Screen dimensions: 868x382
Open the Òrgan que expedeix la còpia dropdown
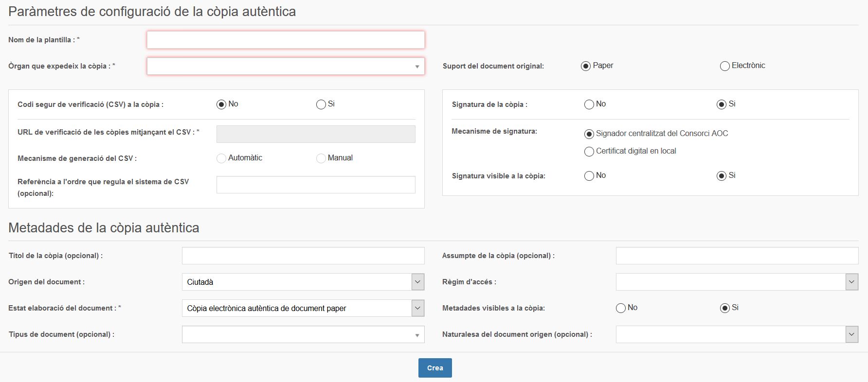(286, 67)
